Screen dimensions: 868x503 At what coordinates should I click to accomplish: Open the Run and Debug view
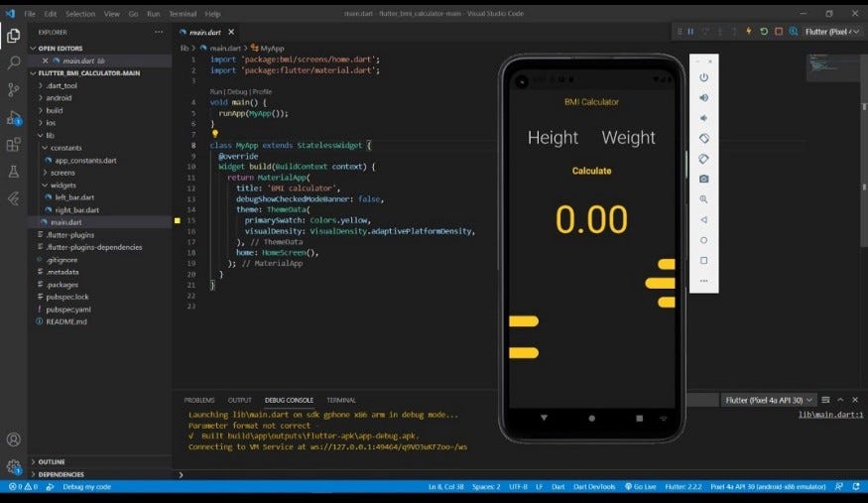click(x=13, y=117)
